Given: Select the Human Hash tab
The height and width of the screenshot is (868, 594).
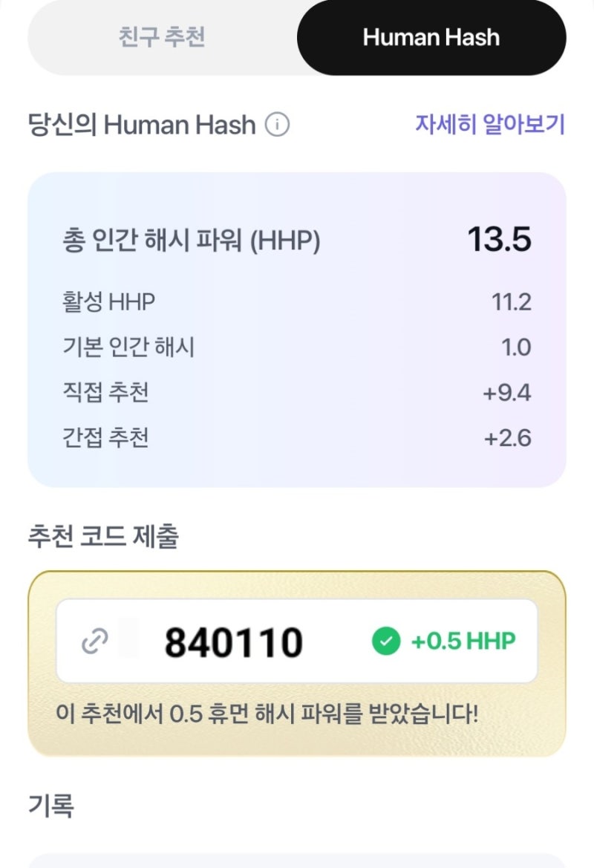Looking at the screenshot, I should (x=431, y=38).
